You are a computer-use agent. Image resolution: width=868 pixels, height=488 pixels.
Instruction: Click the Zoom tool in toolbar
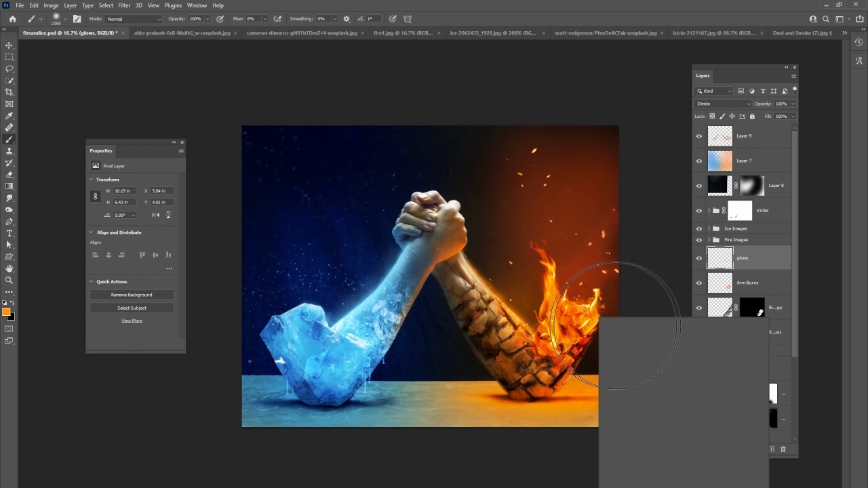tap(9, 280)
